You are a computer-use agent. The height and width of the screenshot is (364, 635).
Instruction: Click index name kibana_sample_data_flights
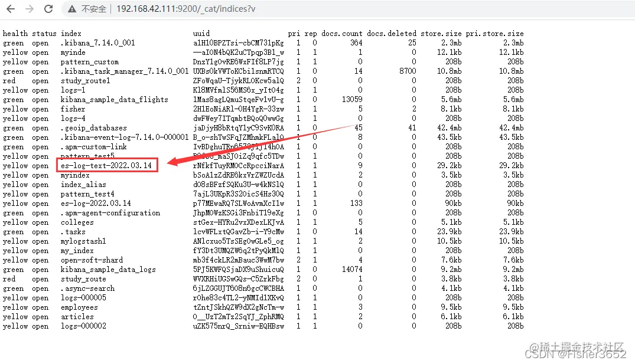coord(114,100)
